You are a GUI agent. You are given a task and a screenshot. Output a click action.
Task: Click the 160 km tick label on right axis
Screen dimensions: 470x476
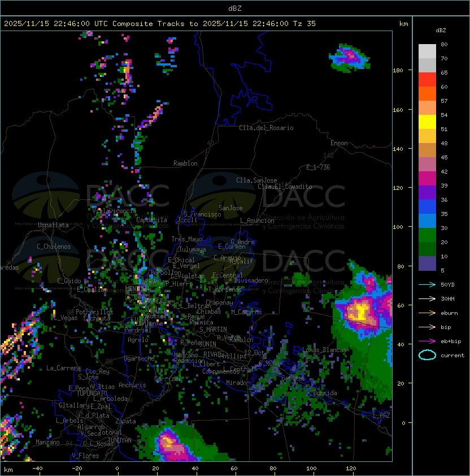coord(398,110)
